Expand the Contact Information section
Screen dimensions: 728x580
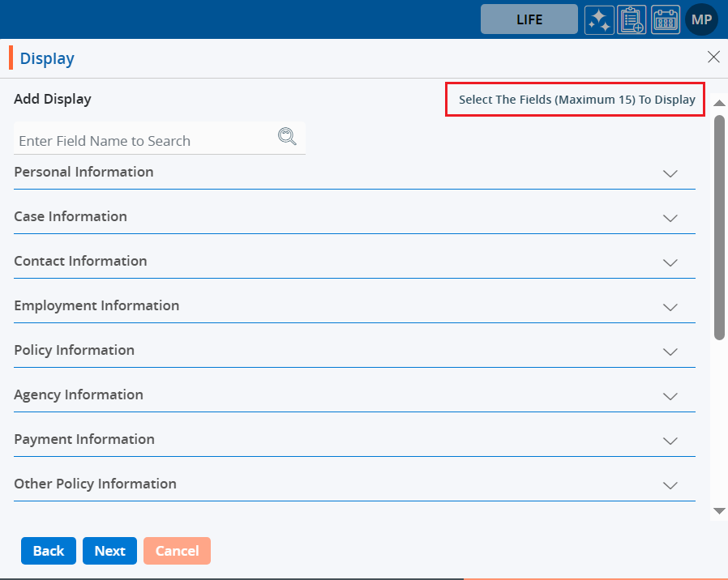tap(670, 262)
